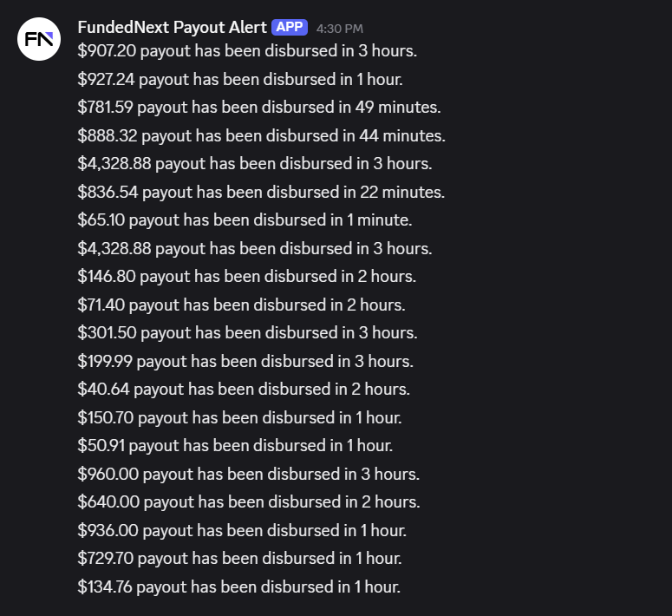Click the FundedNext bot avatar icon

pyautogui.click(x=39, y=39)
